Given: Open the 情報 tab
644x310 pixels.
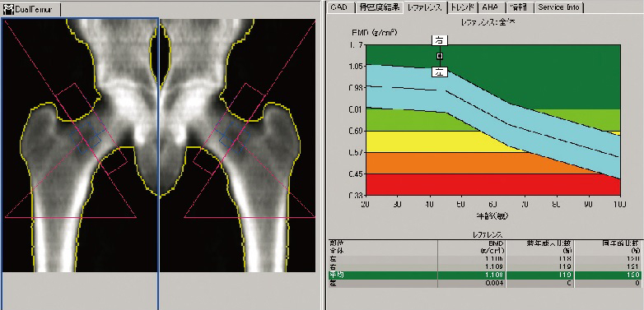Looking at the screenshot, I should 520,7.
